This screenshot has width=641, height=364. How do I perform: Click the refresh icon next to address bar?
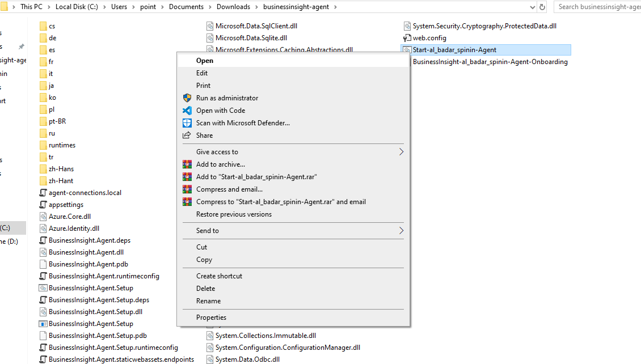[x=542, y=7]
